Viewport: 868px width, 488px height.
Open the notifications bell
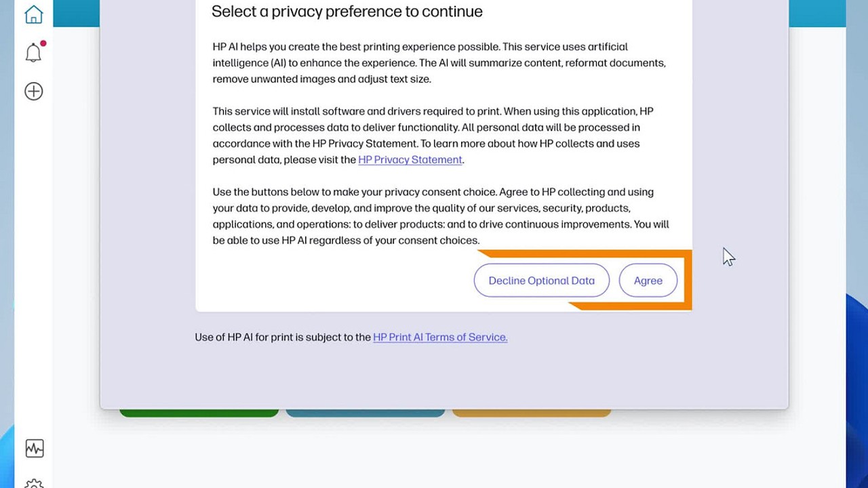tap(33, 53)
